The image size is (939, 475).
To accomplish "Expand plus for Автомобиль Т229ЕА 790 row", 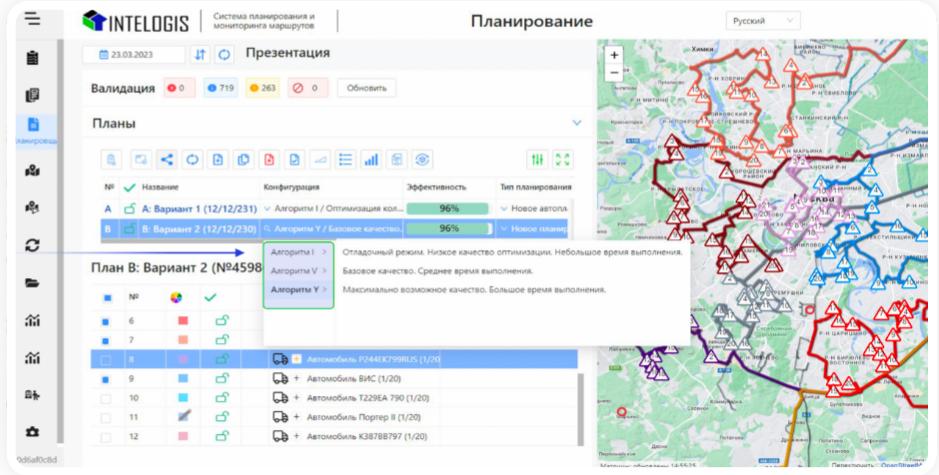I will (296, 398).
